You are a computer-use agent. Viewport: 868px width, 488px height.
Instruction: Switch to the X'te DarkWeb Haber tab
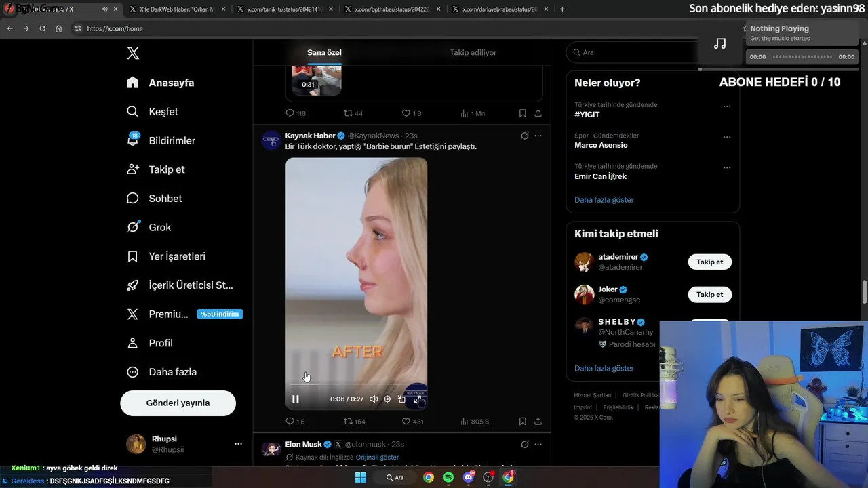click(x=176, y=9)
